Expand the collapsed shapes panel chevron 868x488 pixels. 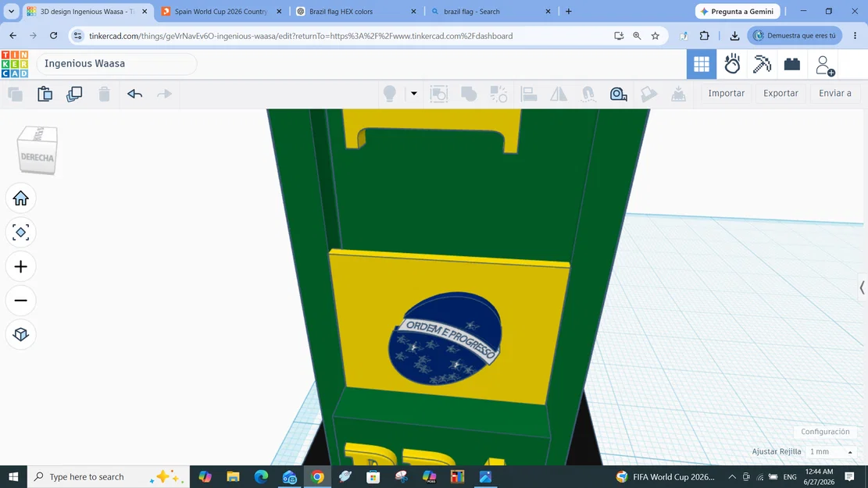click(x=862, y=287)
